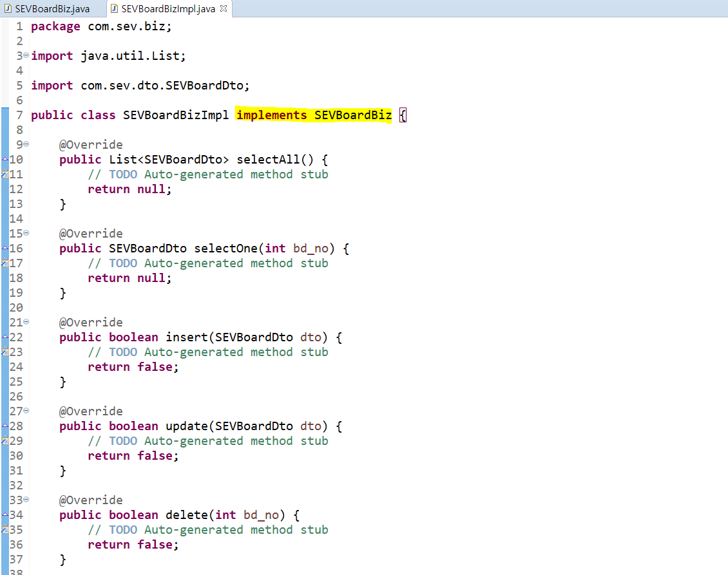Screen dimensions: 728x575
Task: Click 'package com.sev.biz;' on line 1
Action: 101,26
